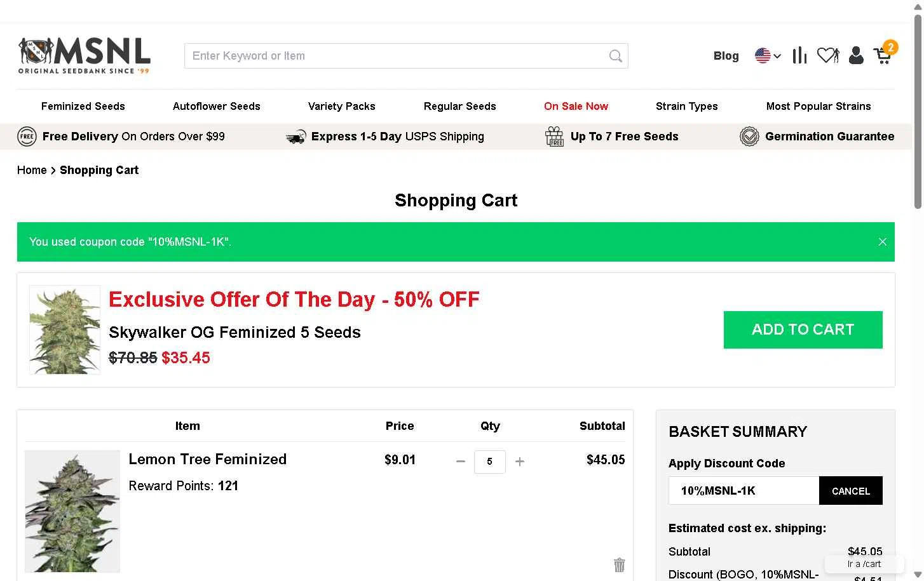
Task: Open the On Sale Now menu
Action: (576, 106)
